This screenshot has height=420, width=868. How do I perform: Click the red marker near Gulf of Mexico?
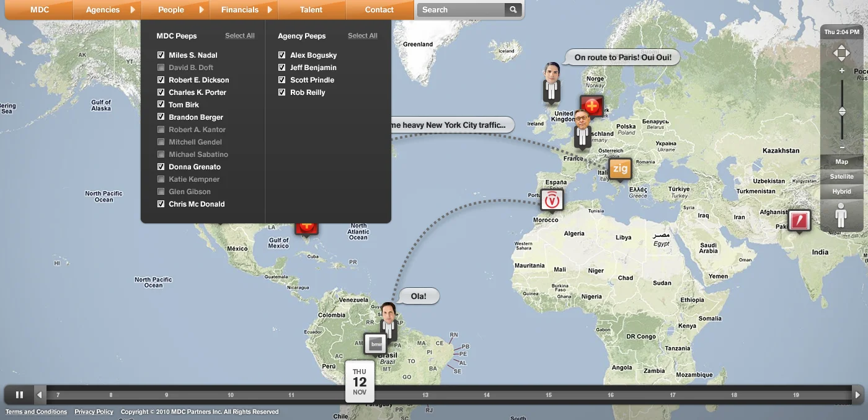[306, 228]
